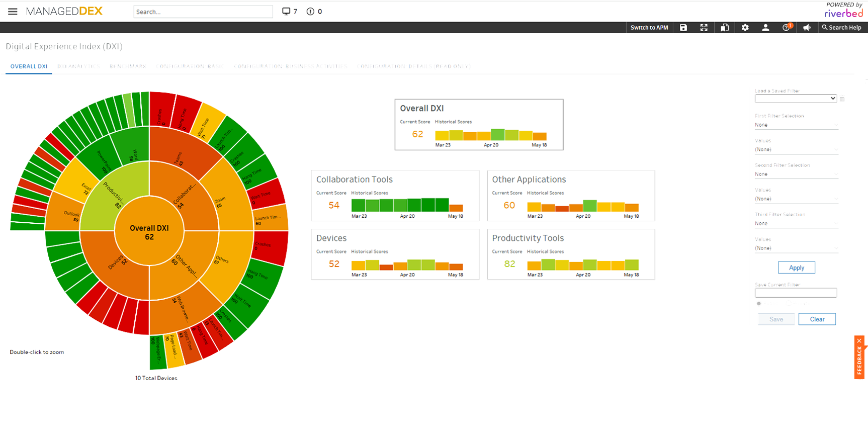Click the megaphone announcements icon
Viewport: 868px width, 445px height.
(x=807, y=28)
